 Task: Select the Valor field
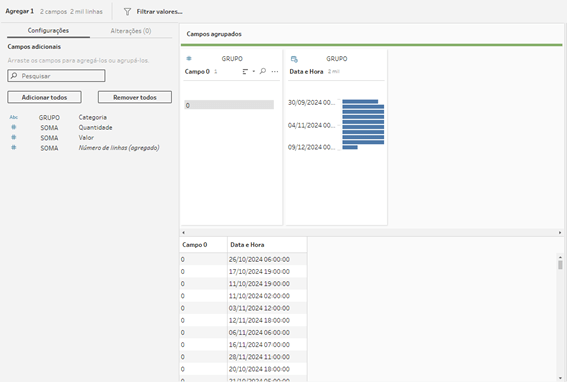86,138
